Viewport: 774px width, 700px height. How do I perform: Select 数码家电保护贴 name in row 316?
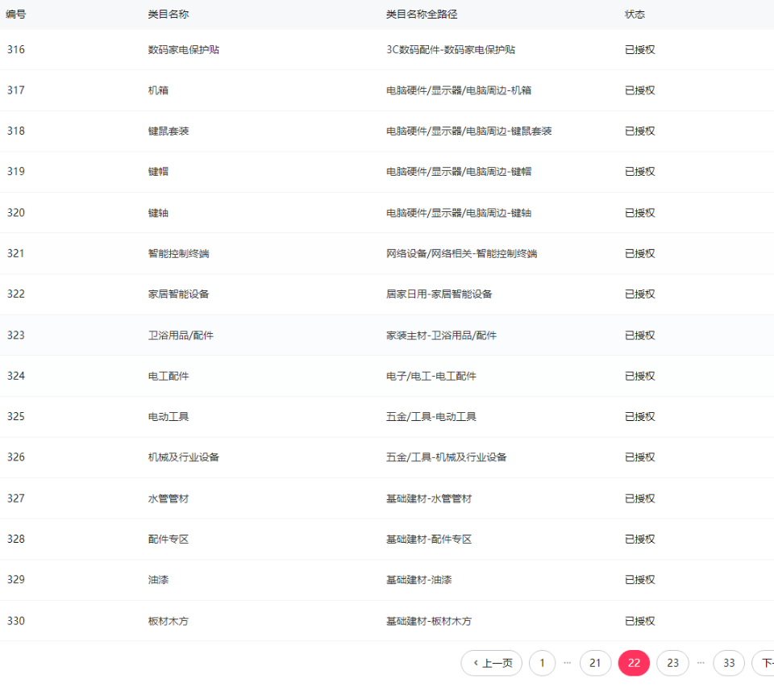[x=184, y=49]
